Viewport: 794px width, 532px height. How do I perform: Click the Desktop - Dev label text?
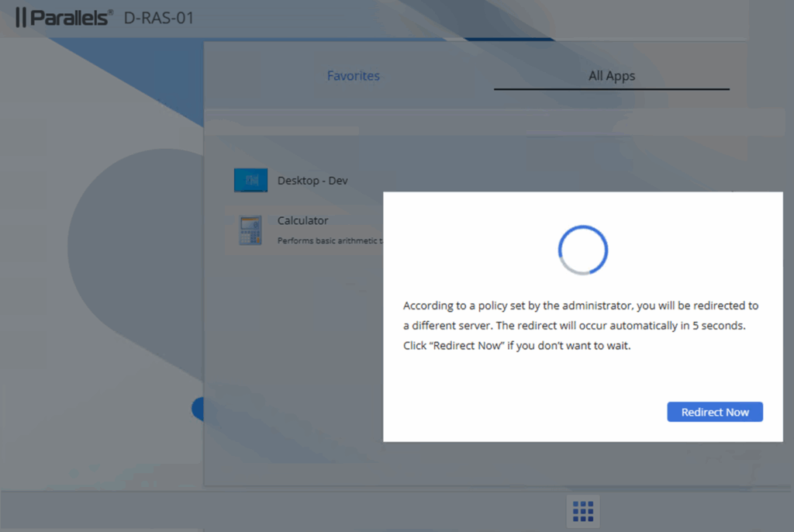pyautogui.click(x=312, y=181)
